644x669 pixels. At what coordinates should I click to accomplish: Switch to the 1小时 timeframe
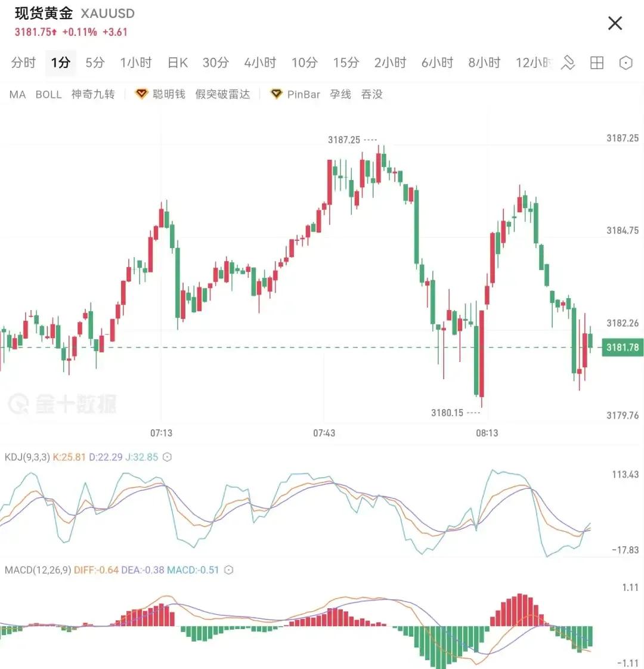(x=135, y=63)
